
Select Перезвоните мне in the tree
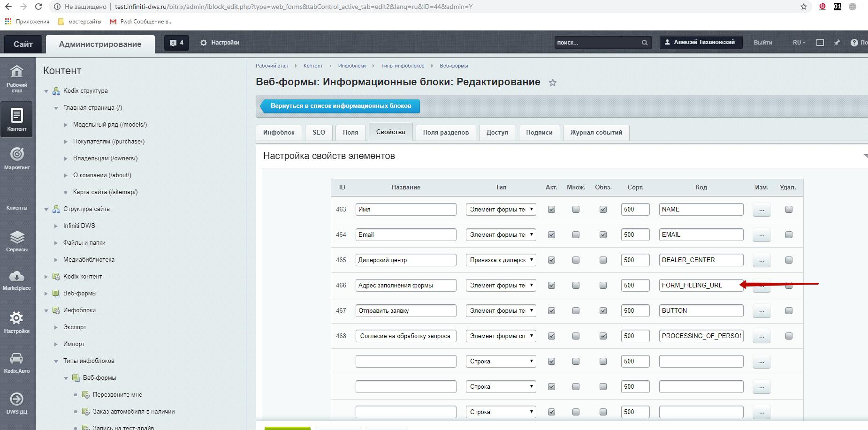(x=117, y=395)
